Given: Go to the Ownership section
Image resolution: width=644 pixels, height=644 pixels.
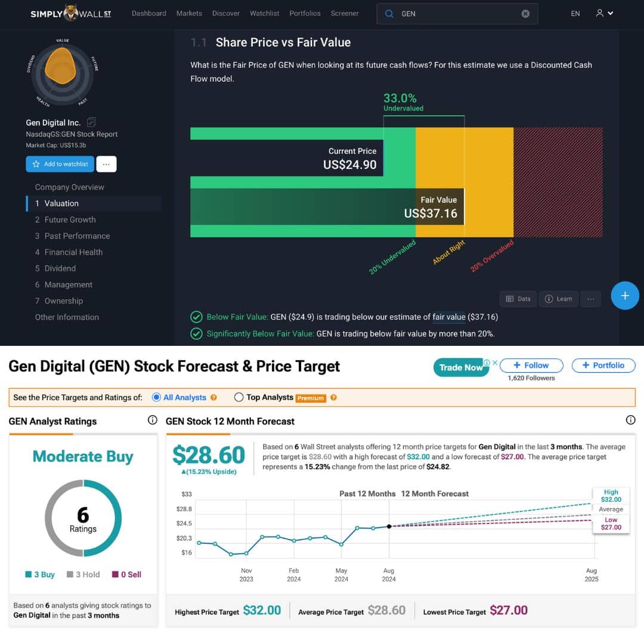Looking at the screenshot, I should pos(58,301).
